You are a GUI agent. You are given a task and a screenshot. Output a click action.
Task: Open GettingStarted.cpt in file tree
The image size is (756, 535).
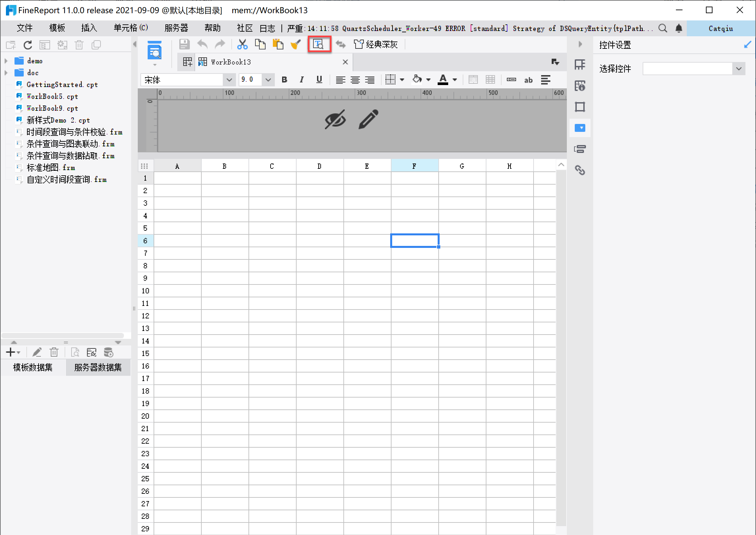tap(62, 84)
